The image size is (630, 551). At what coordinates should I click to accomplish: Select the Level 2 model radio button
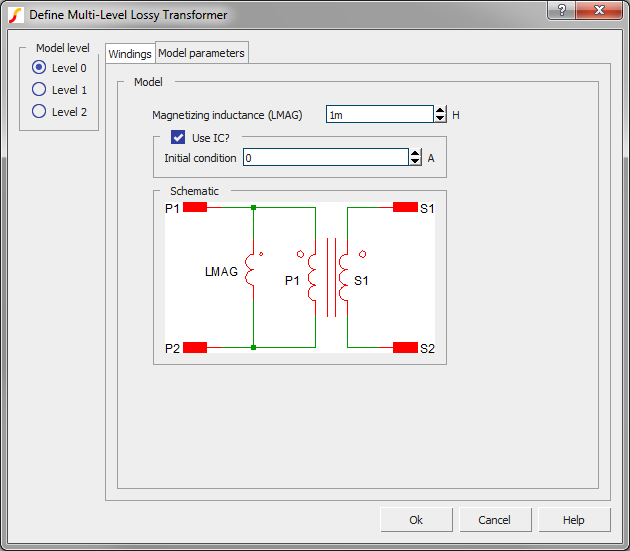[40, 111]
